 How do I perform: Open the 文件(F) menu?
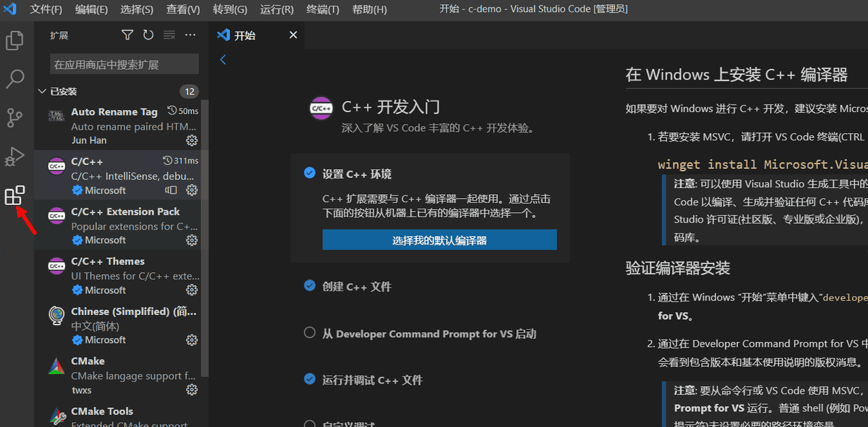[46, 10]
